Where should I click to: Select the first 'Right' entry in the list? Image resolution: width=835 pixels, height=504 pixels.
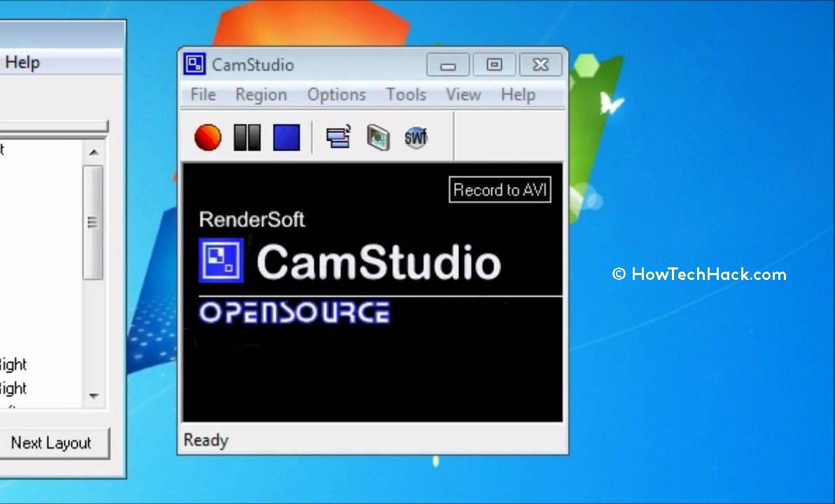(x=14, y=364)
